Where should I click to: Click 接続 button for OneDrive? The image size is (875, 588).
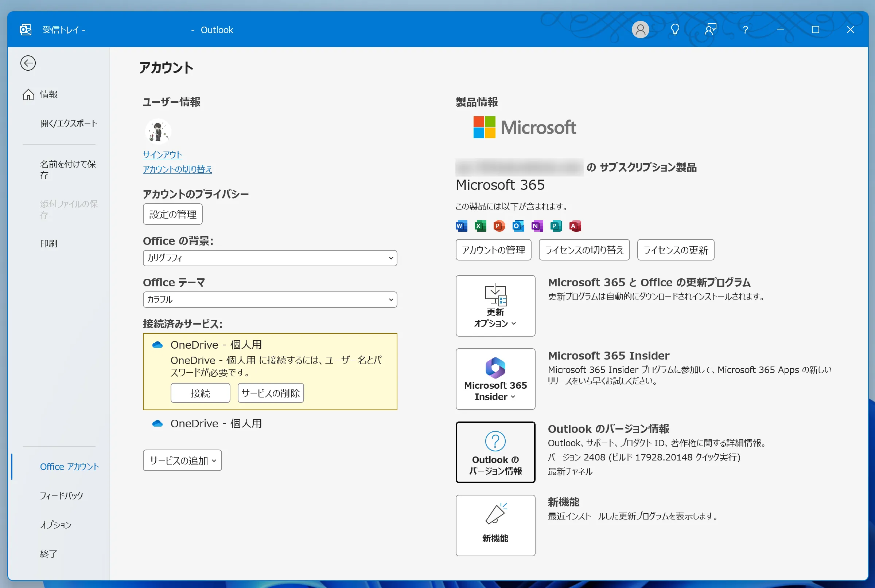pos(201,393)
